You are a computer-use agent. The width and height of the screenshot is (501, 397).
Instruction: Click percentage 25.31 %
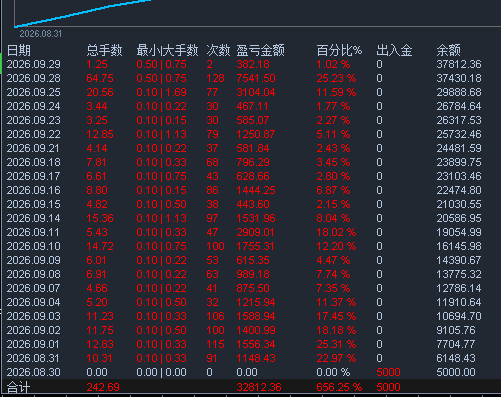[336, 344]
